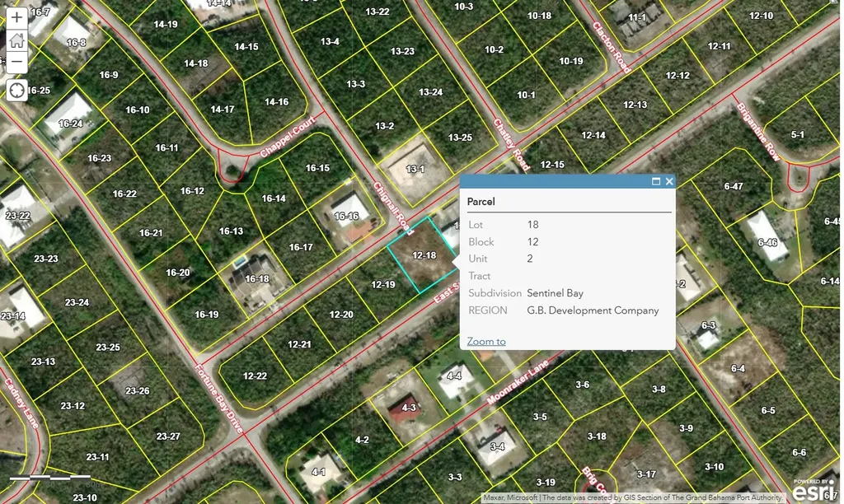844x504 pixels.
Task: Select parcel 23-26
Action: pos(138,391)
